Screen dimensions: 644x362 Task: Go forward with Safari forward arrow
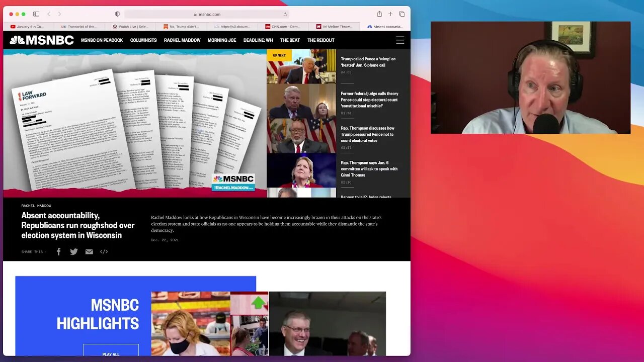pyautogui.click(x=59, y=14)
